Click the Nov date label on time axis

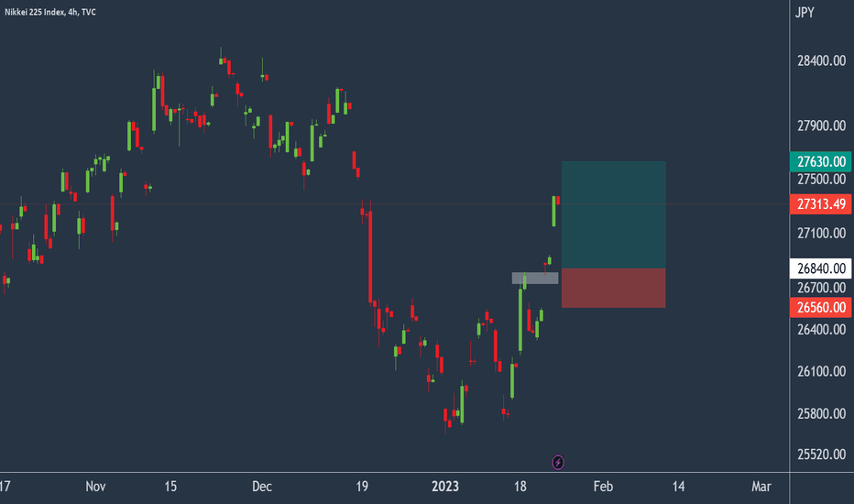tap(95, 487)
